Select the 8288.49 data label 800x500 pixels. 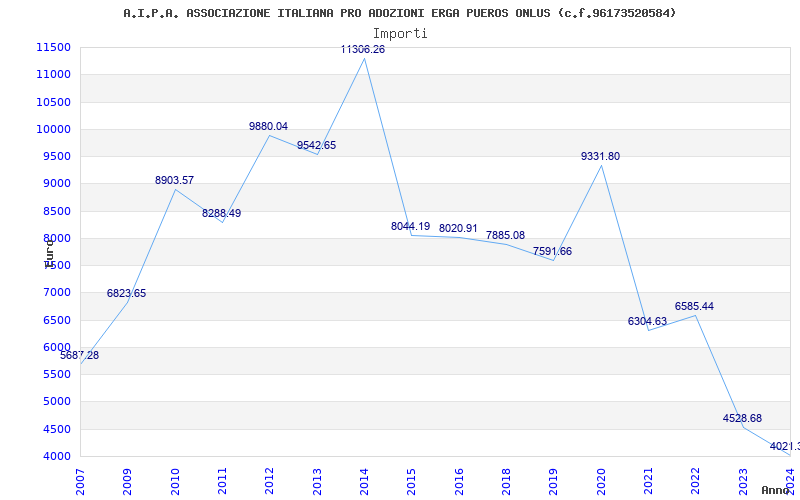[x=221, y=213]
